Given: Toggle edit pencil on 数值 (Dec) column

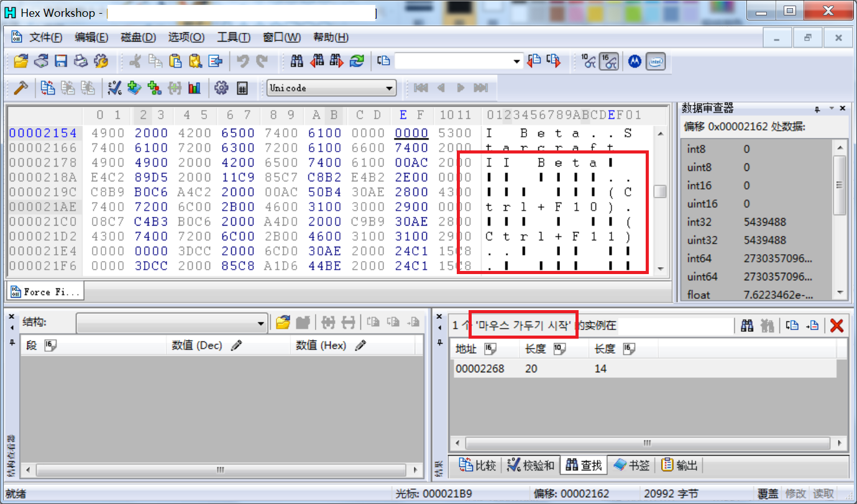Looking at the screenshot, I should [x=236, y=345].
